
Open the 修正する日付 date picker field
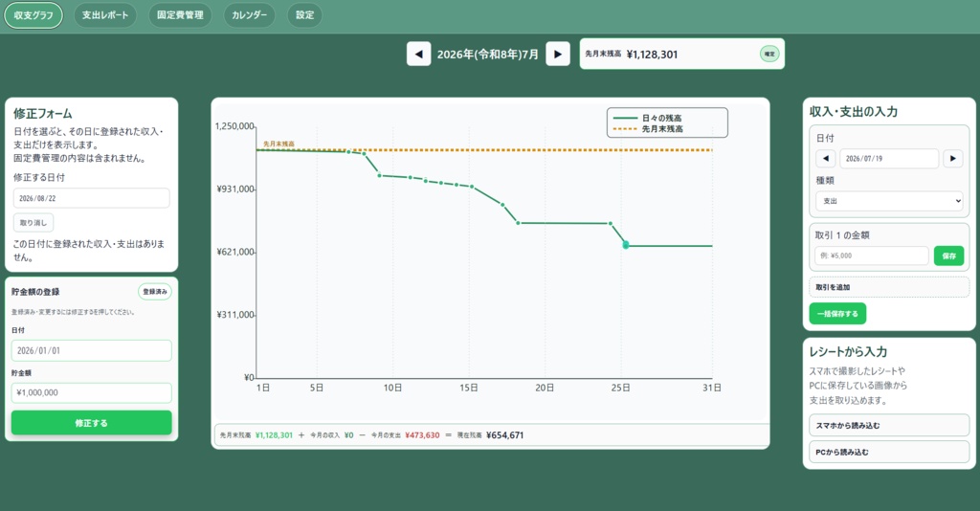(91, 198)
